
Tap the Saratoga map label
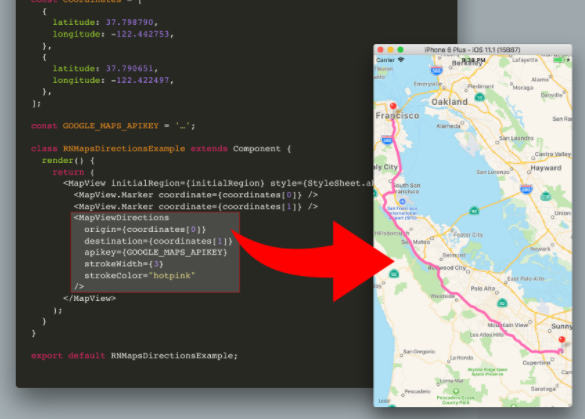pos(543,389)
